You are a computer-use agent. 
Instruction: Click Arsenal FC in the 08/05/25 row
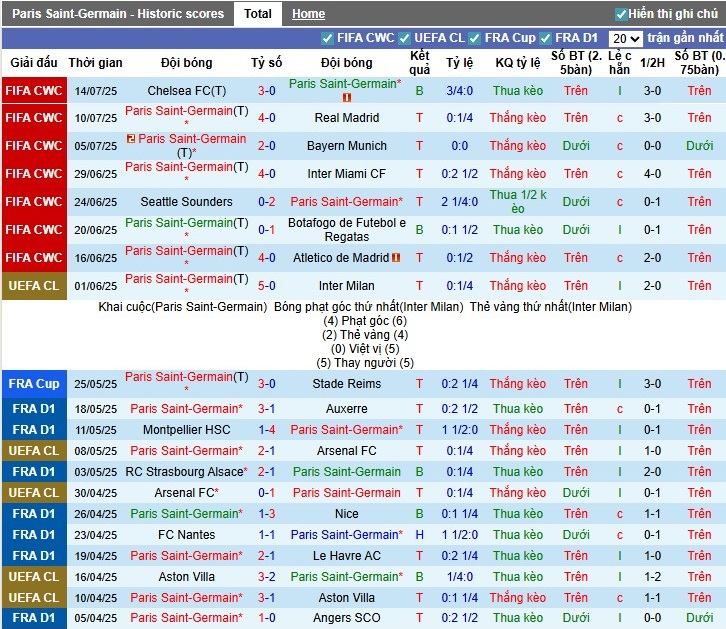(347, 451)
